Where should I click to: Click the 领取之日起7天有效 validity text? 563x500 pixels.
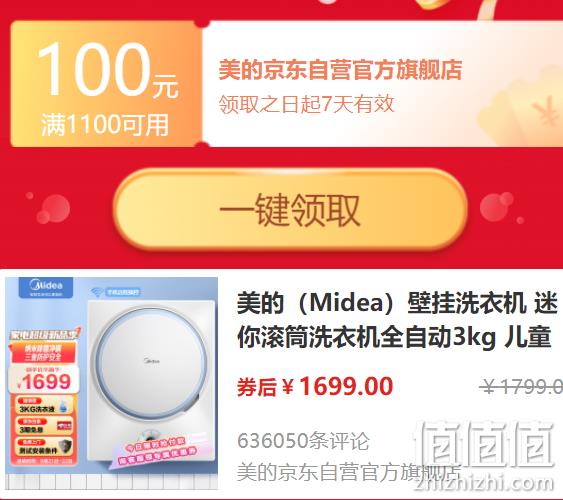pos(306,104)
